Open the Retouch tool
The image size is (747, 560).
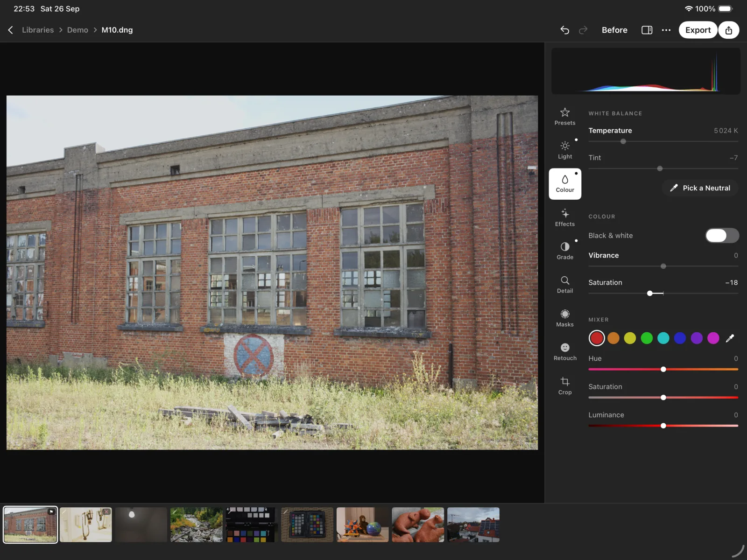565,351
